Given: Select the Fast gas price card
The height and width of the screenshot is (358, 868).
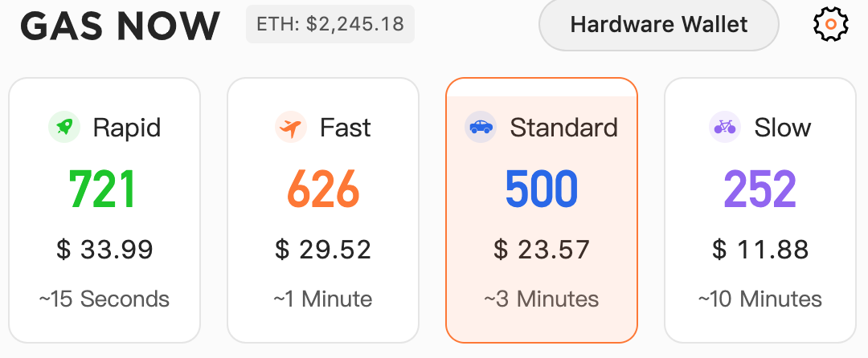Looking at the screenshot, I should point(323,210).
